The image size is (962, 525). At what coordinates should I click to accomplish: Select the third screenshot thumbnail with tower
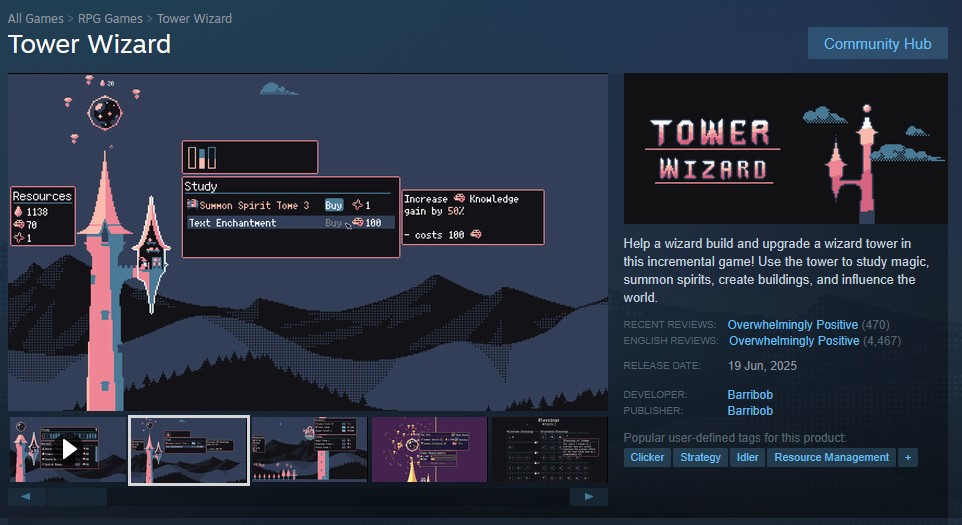[309, 450]
